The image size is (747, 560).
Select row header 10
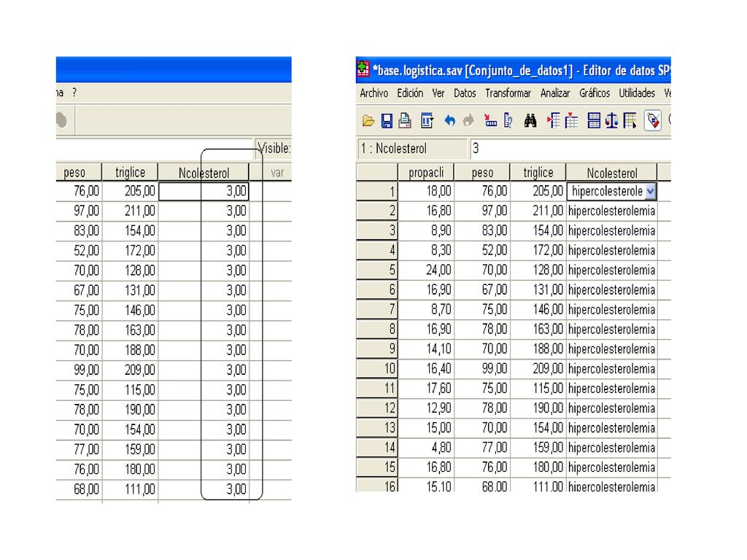[377, 368]
